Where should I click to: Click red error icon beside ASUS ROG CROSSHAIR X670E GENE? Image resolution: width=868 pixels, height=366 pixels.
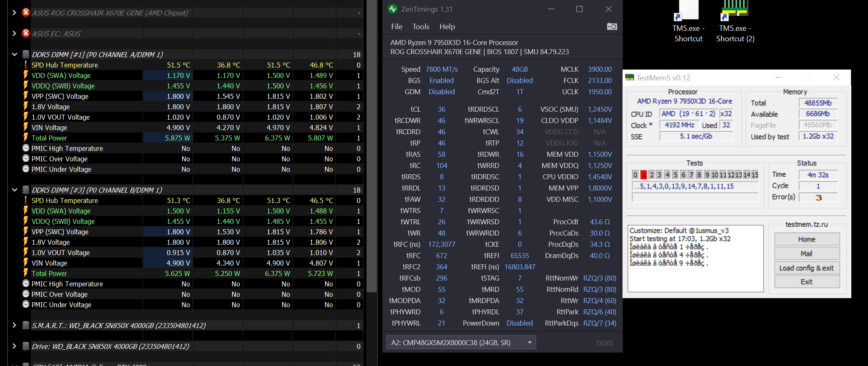(26, 13)
